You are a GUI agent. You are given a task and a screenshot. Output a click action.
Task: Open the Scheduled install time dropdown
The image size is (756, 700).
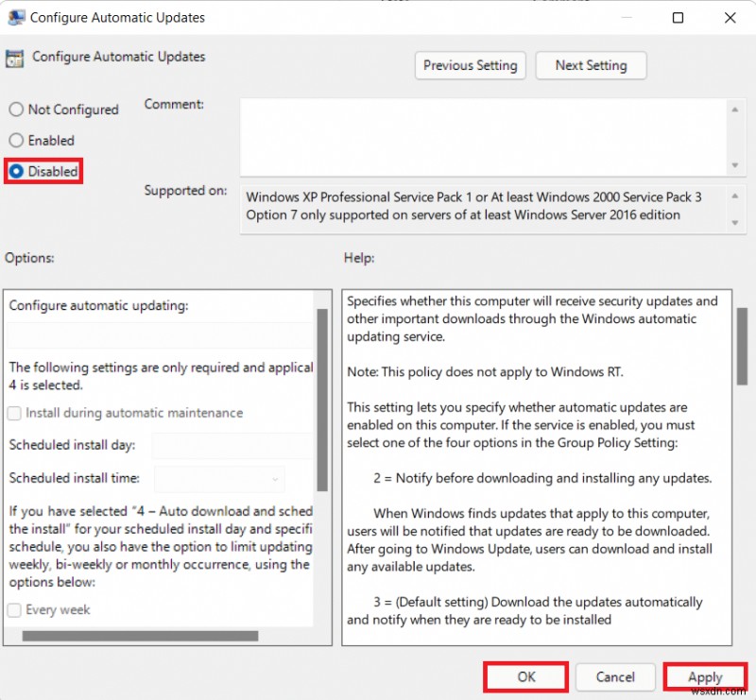coord(219,479)
